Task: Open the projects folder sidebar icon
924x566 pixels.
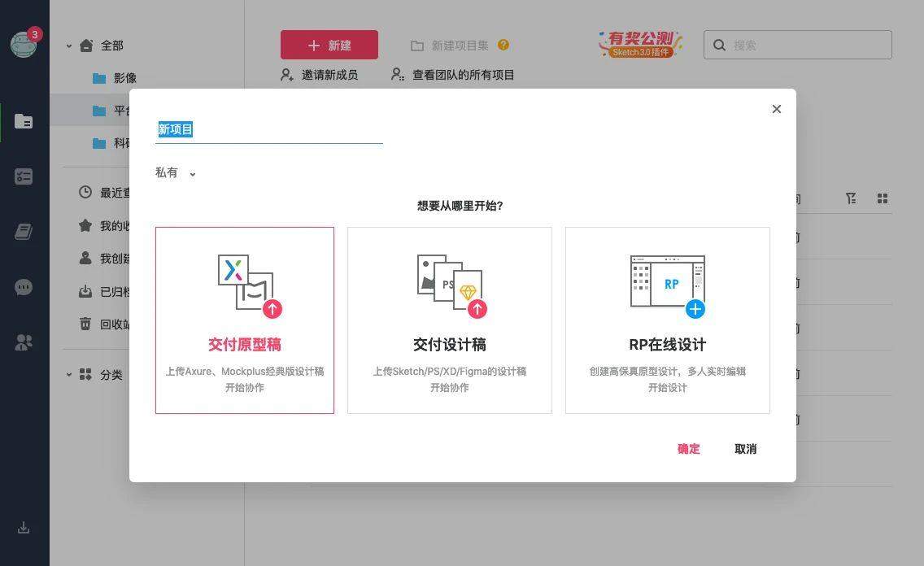Action: (x=24, y=121)
